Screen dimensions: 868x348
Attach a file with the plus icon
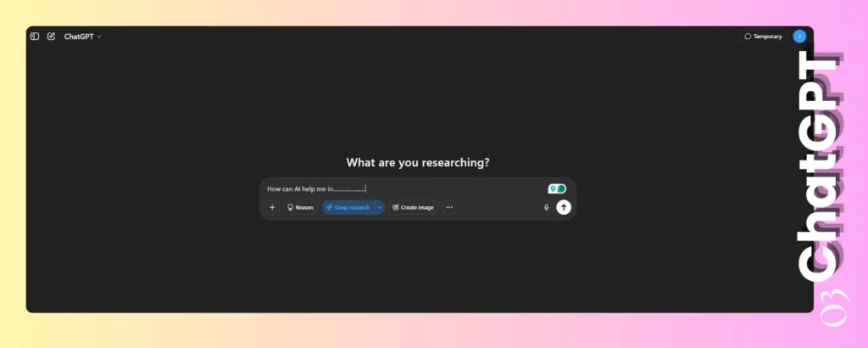coord(272,207)
